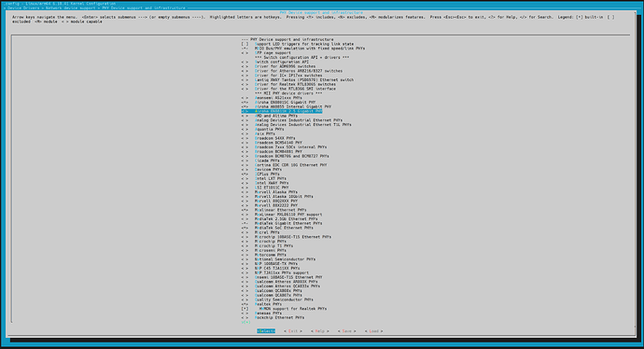The width and height of the screenshot is (644, 349).
Task: Select Microchip T1 PHYs entry
Action: [267, 246]
